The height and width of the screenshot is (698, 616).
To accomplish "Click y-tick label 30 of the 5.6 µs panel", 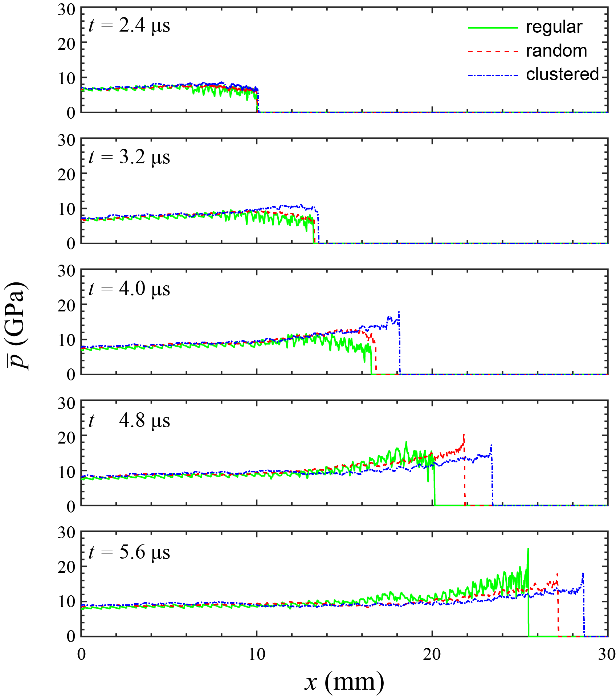I will (x=66, y=533).
